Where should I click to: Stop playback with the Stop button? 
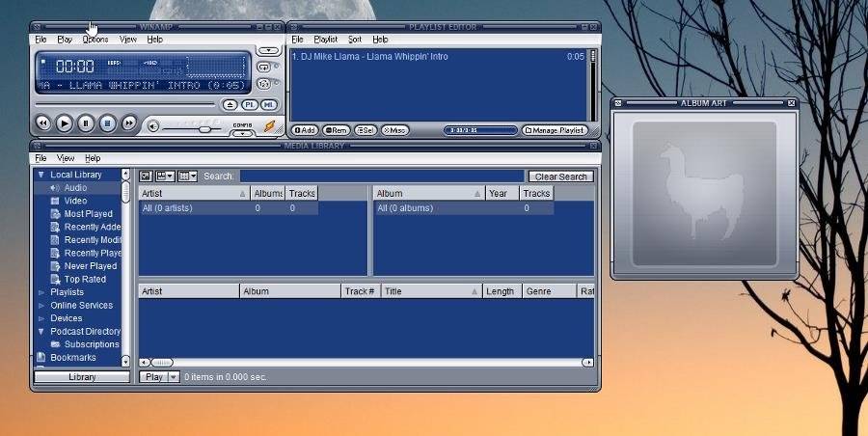point(107,123)
